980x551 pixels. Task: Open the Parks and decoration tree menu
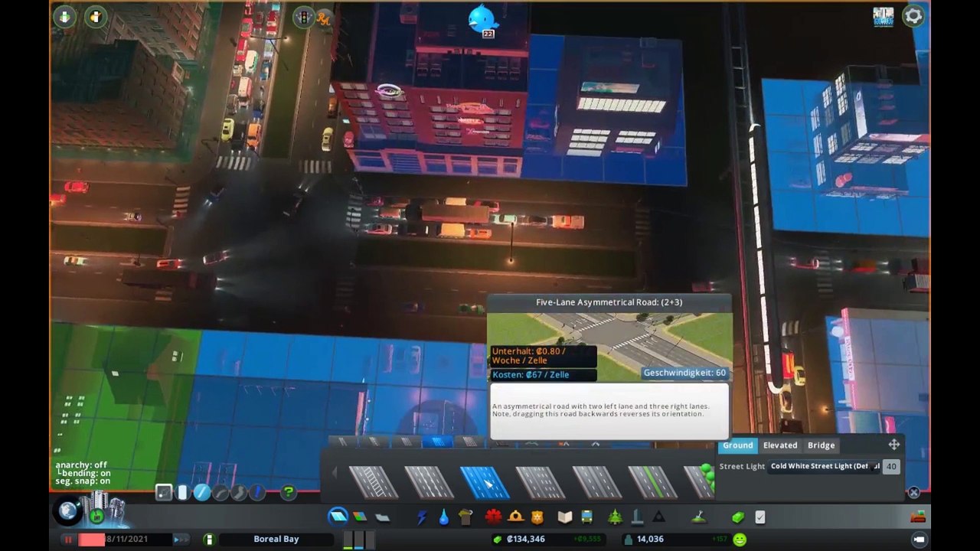(615, 517)
